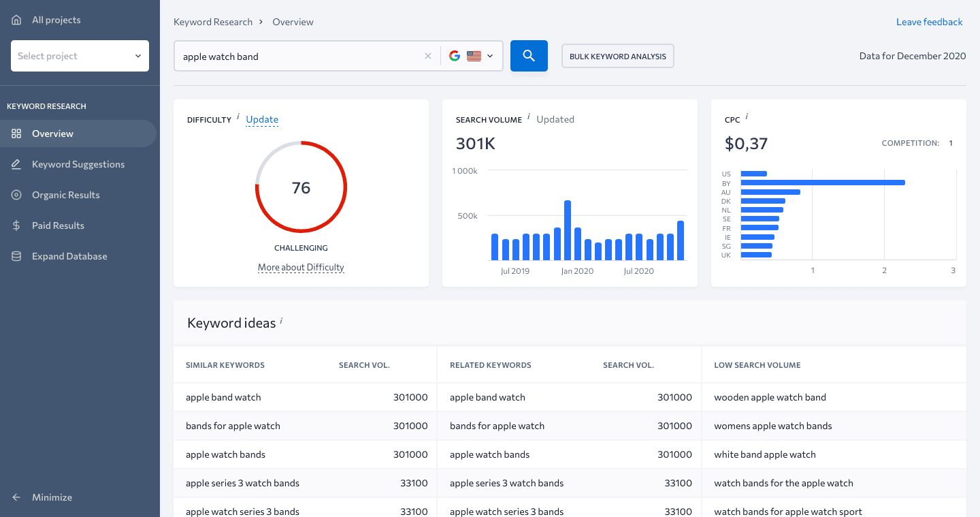Click the left arrow Minimize icon

pyautogui.click(x=16, y=497)
